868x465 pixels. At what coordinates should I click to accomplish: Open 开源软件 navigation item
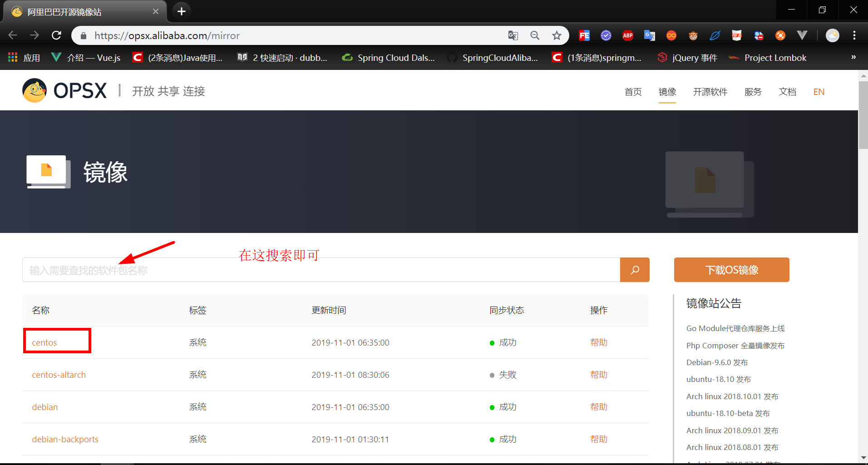coord(710,92)
